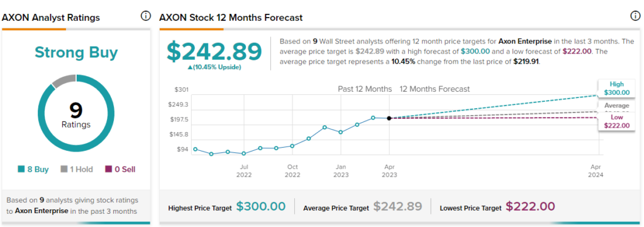This screenshot has height=227, width=644.
Task: Click the Strong Buy consensus text
Action: click(76, 53)
